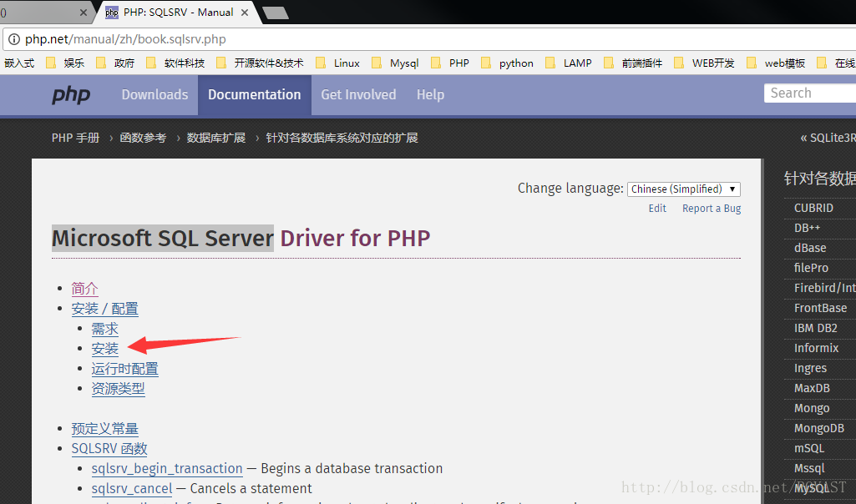Open the 安装 sub-item link
The image size is (856, 504).
(x=105, y=349)
